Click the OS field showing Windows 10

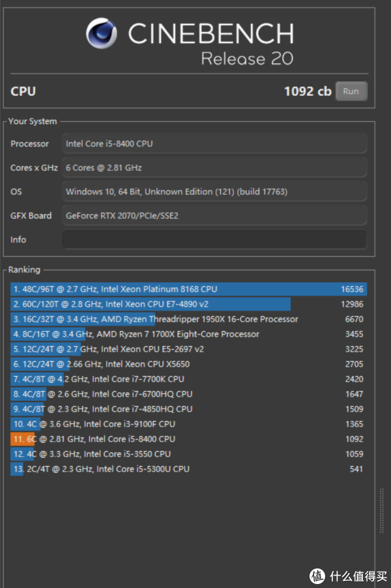pyautogui.click(x=214, y=191)
